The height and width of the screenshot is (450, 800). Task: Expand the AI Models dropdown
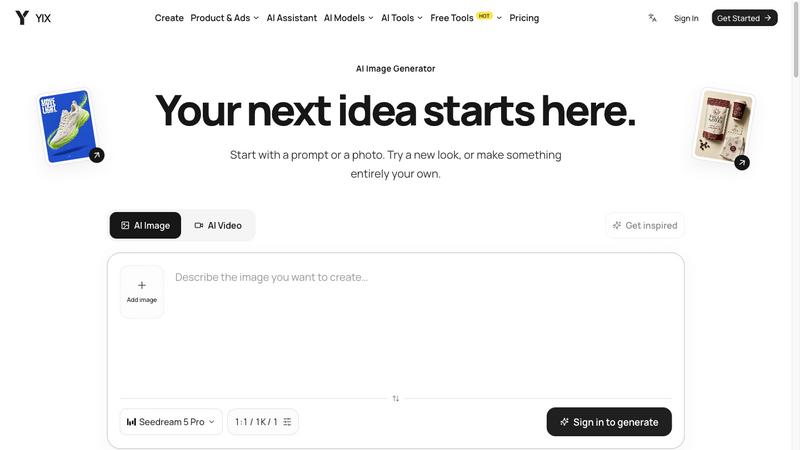tap(348, 18)
